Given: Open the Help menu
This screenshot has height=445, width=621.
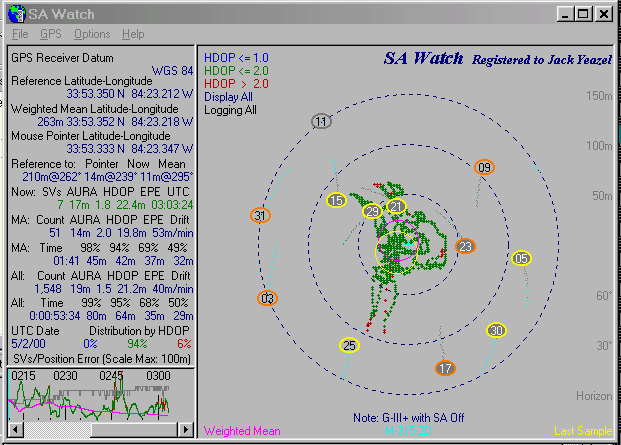Looking at the screenshot, I should pos(133,34).
